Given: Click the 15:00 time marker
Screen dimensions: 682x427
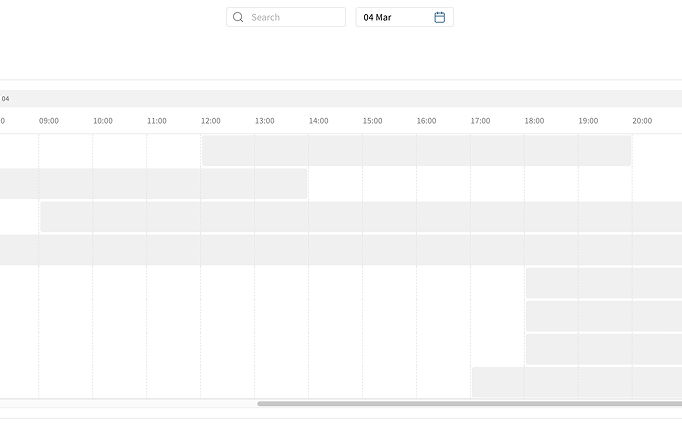Looking at the screenshot, I should (373, 121).
